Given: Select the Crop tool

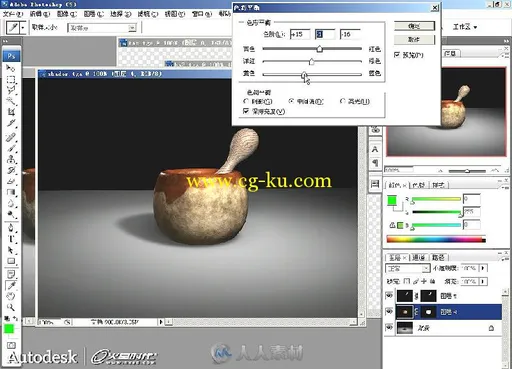Looking at the screenshot, I should (11, 112).
